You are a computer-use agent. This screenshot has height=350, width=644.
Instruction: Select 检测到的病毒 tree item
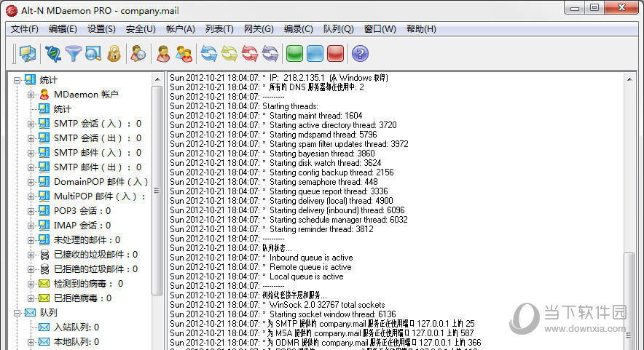[x=88, y=284]
